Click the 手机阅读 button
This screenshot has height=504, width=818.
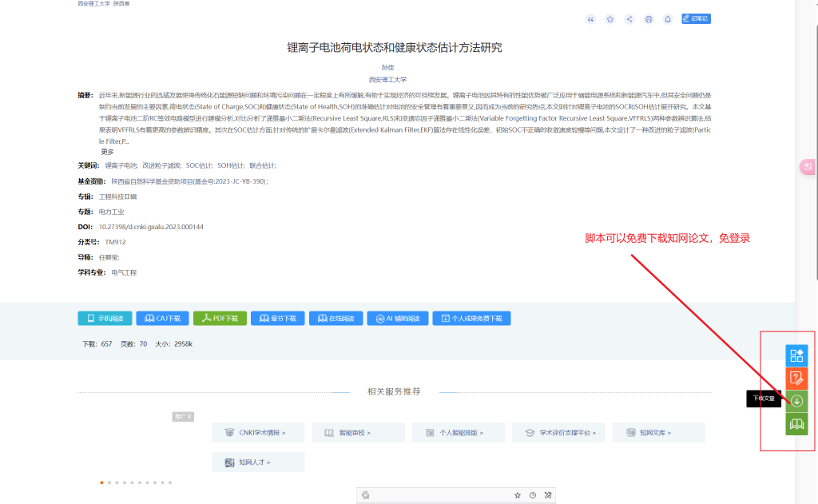coord(104,317)
